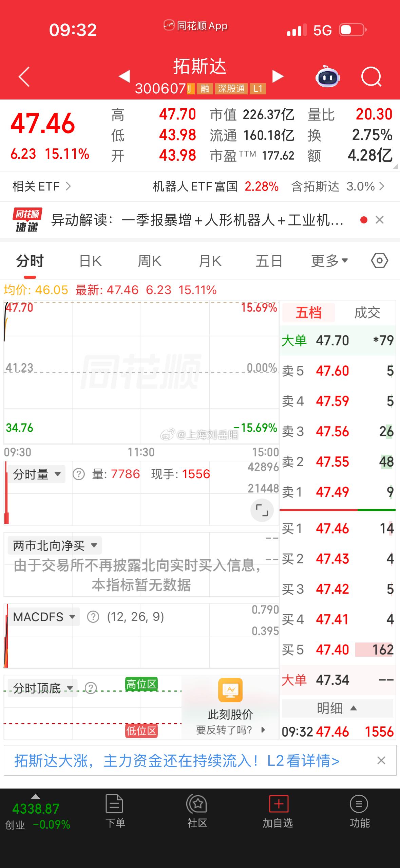Open 机器人ETF富国 2.28% entry
The width and height of the screenshot is (400, 868).
216,186
